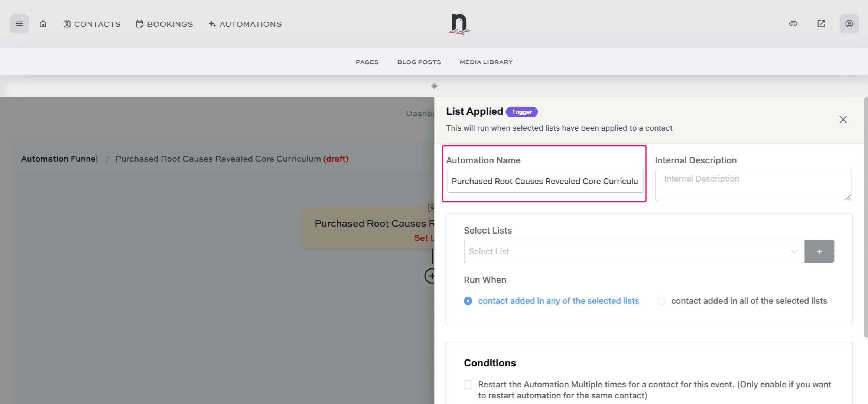The height and width of the screenshot is (404, 868).
Task: Click into Internal Description text area
Action: [x=753, y=185]
